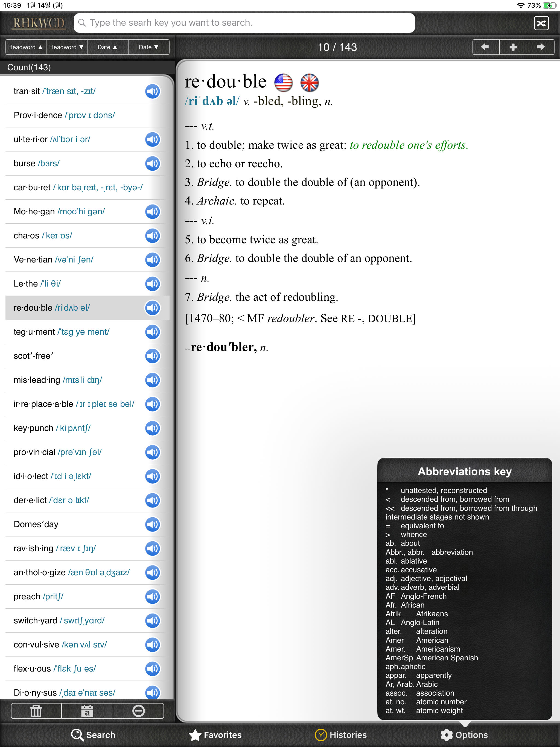Viewport: 560px width, 747px height.
Task: Play audio pronunciation for an·thol·o·gize
Action: 152,572
